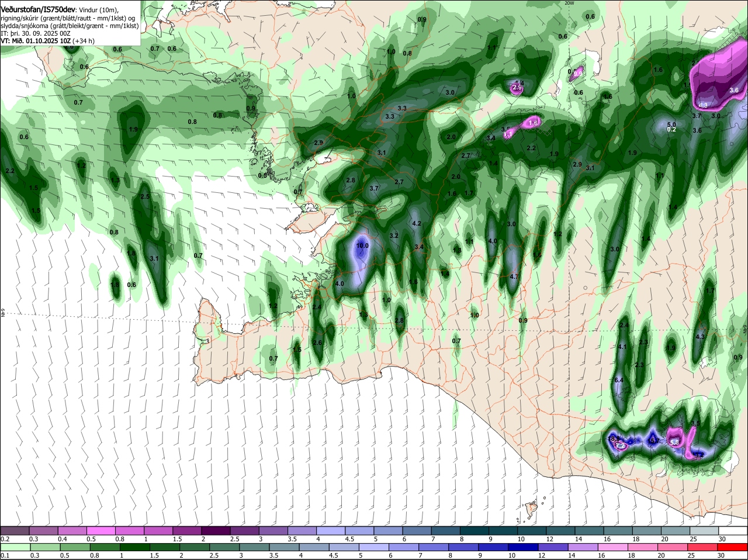Click the 2.5 value over the western sea
Screen dimensions: 748x560
pyautogui.click(x=145, y=197)
